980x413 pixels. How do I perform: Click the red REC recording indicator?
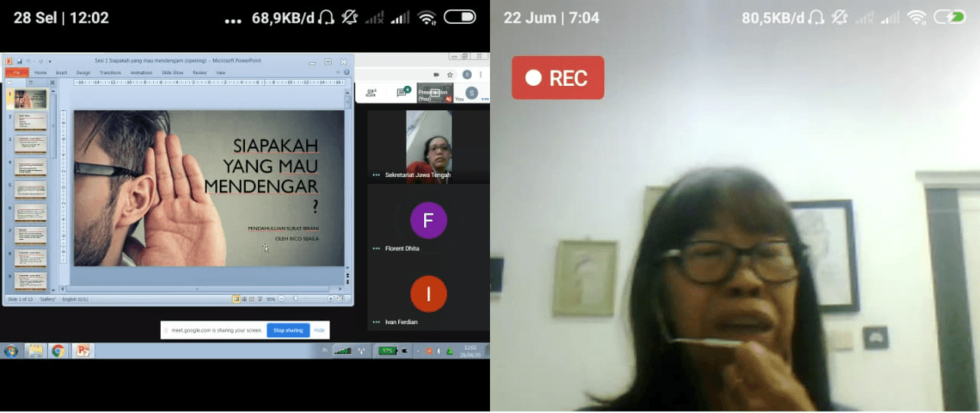point(557,77)
